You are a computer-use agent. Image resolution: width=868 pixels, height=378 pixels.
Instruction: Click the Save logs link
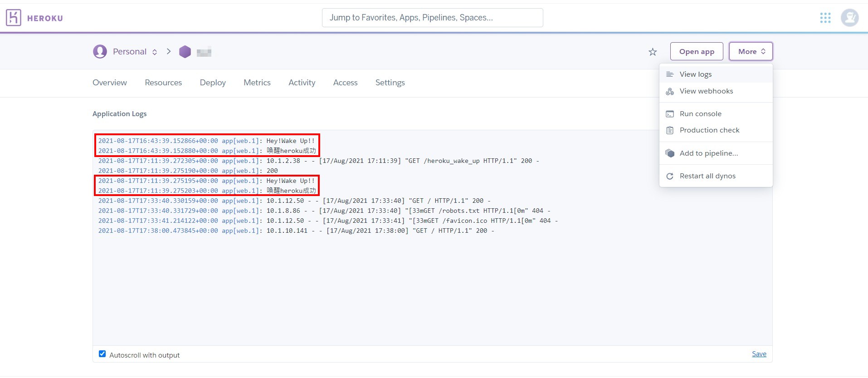coord(759,354)
